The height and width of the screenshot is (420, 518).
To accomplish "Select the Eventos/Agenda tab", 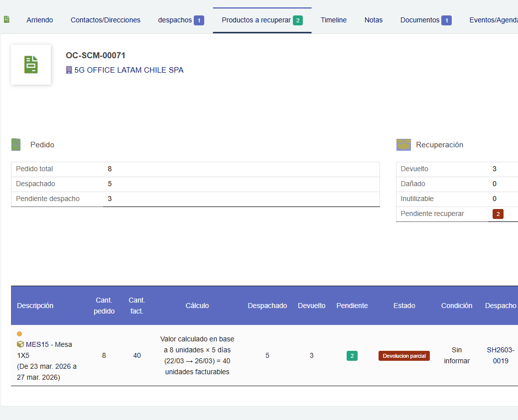I will (x=493, y=20).
